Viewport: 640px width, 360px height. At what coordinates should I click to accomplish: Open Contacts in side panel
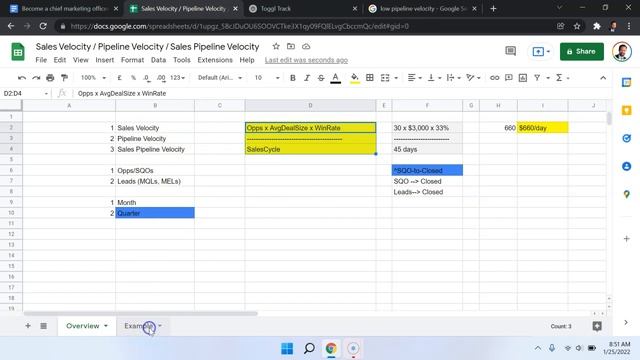(x=627, y=166)
